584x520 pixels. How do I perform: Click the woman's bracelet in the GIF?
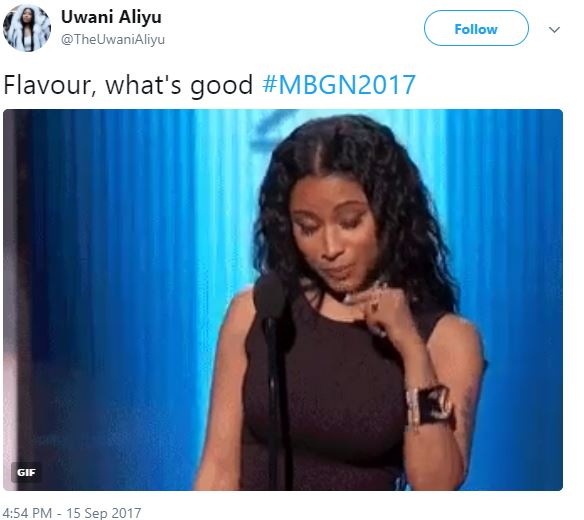tap(430, 407)
